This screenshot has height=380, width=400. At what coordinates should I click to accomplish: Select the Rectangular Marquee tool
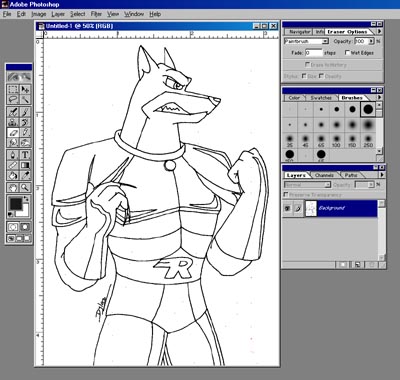[13, 89]
